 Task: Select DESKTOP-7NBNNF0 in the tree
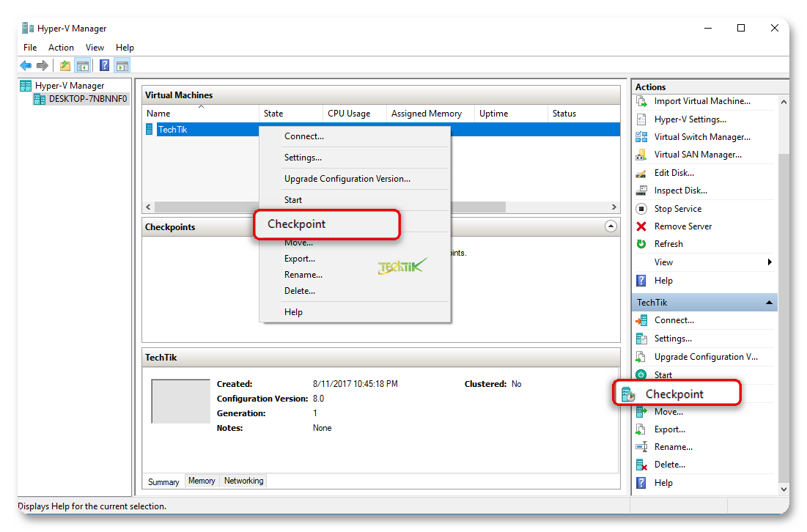point(87,99)
